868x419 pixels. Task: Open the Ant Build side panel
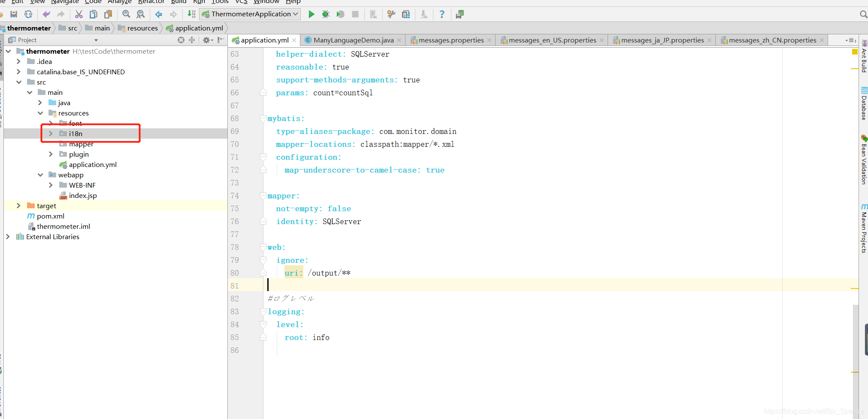click(864, 56)
